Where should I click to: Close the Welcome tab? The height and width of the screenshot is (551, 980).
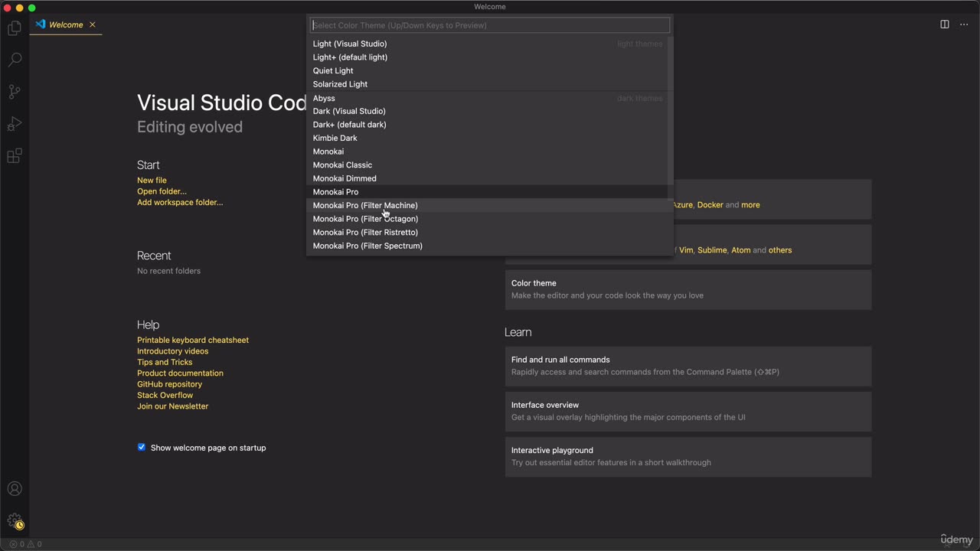tap(93, 24)
